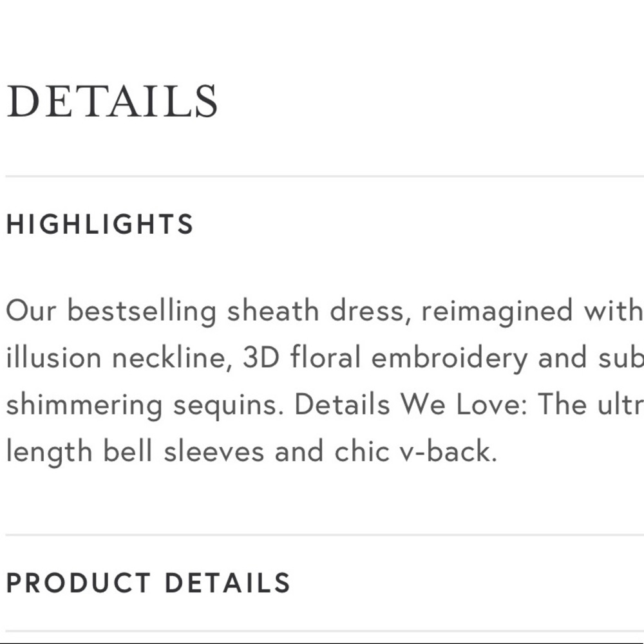
Task: Click the word "reimagined" in the description
Action: (x=497, y=312)
